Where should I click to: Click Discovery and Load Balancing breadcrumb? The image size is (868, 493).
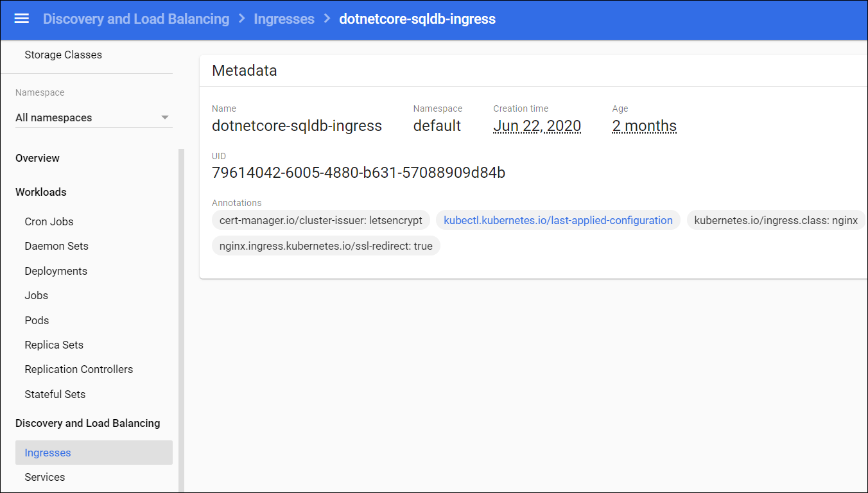click(x=136, y=19)
